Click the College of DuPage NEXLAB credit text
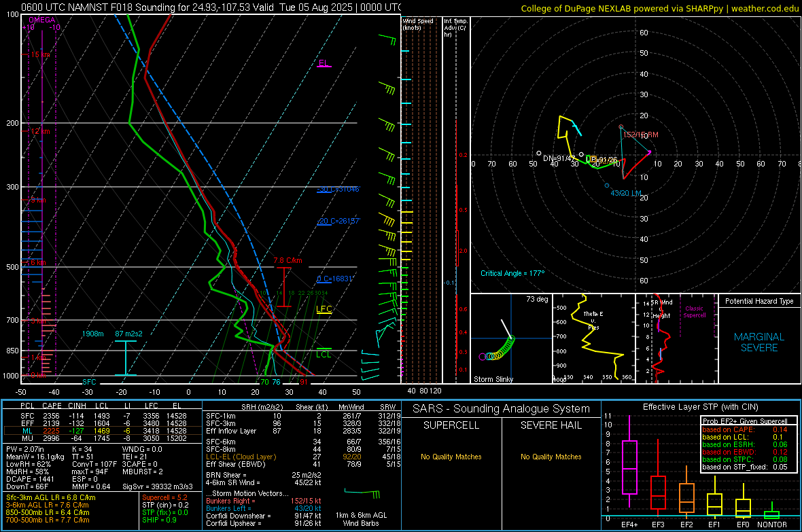Image resolution: width=802 pixels, height=532 pixels. pyautogui.click(x=660, y=9)
